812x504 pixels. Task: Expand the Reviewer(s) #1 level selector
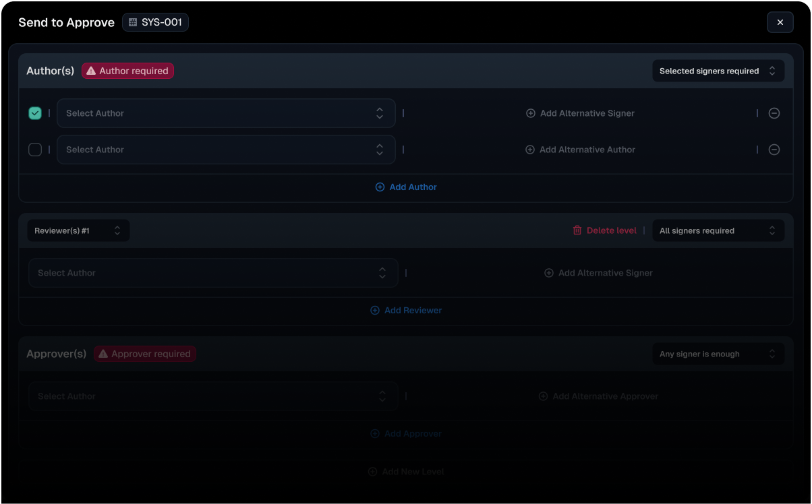point(78,230)
